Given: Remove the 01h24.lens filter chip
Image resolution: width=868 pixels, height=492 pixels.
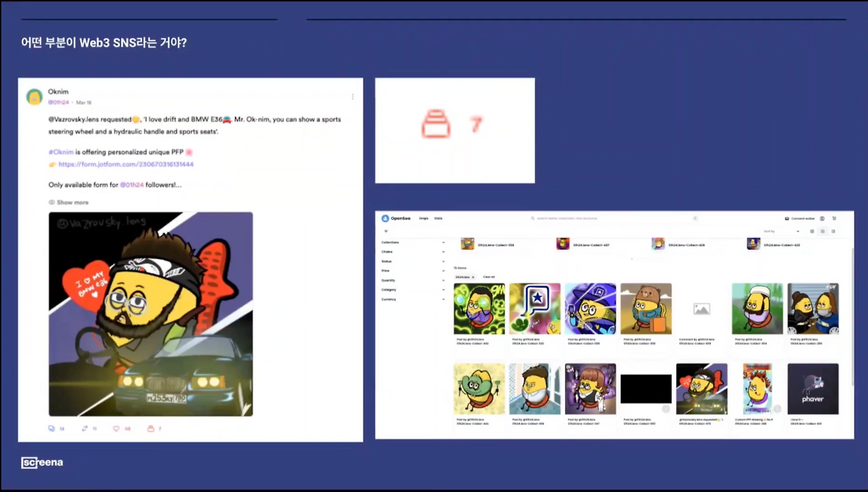Looking at the screenshot, I should [473, 277].
